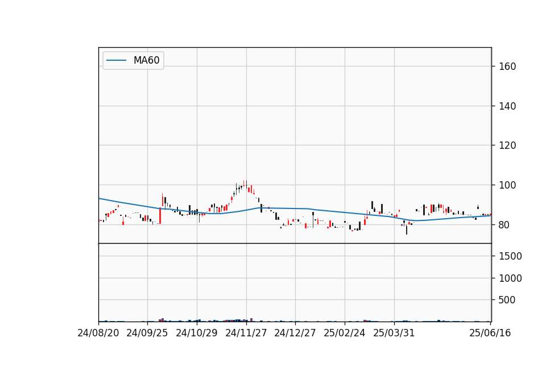Select the 24/09/25 date label

[x=147, y=333]
